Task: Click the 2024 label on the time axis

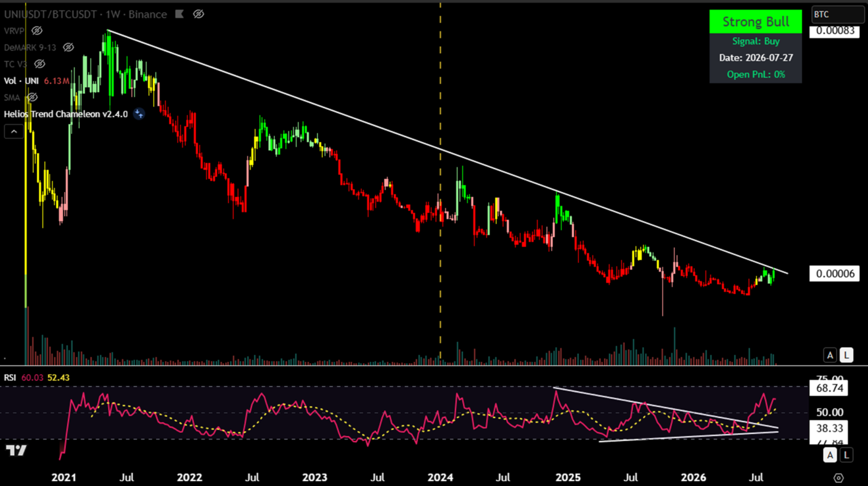Action: point(440,477)
